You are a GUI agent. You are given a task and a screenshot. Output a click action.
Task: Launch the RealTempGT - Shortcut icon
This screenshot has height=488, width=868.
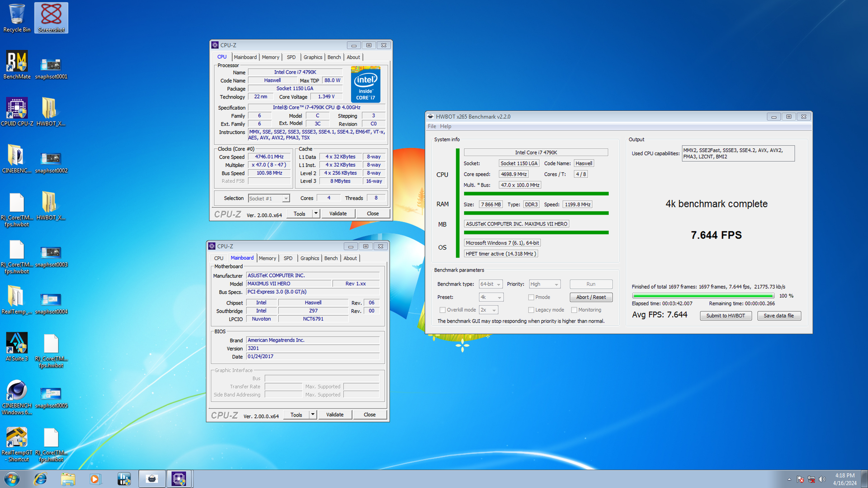17,445
